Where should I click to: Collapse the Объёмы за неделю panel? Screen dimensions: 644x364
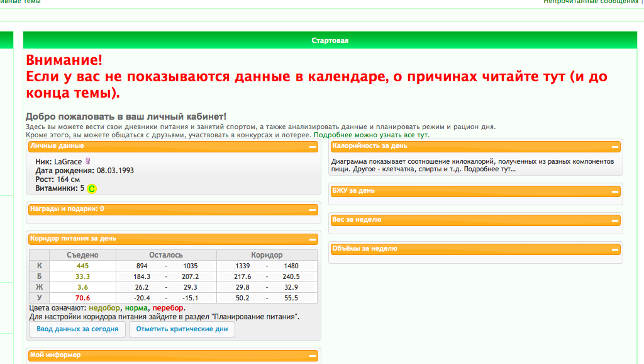point(615,249)
